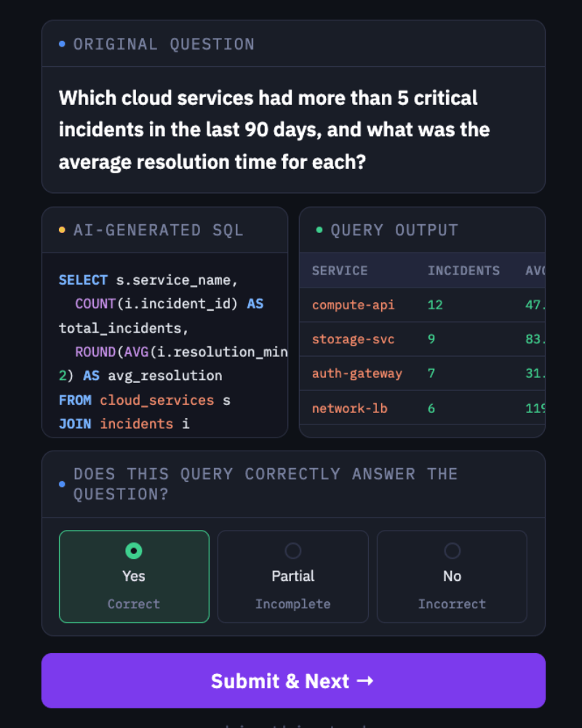
Task: Click the blue dot beside the correctness question
Action: (x=62, y=484)
